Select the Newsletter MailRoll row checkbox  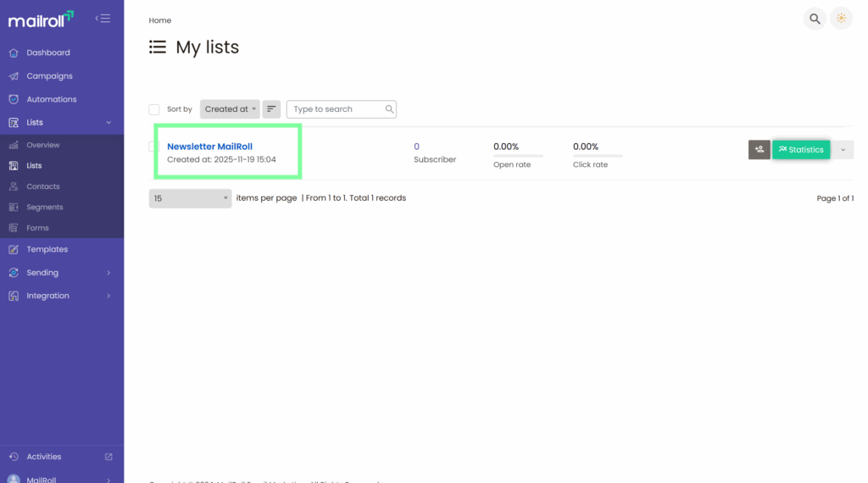[153, 147]
